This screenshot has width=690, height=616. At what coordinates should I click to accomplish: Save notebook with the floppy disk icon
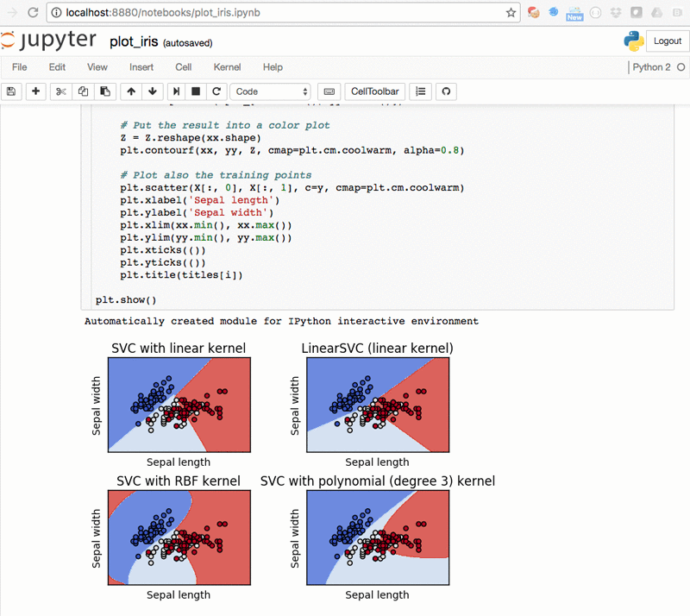11,91
